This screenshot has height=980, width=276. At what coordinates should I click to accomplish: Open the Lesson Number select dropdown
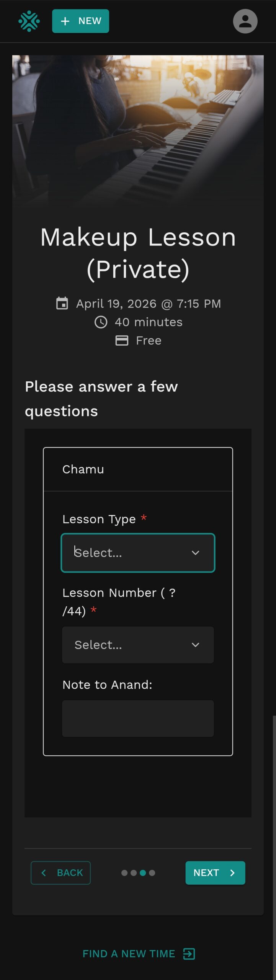point(138,645)
